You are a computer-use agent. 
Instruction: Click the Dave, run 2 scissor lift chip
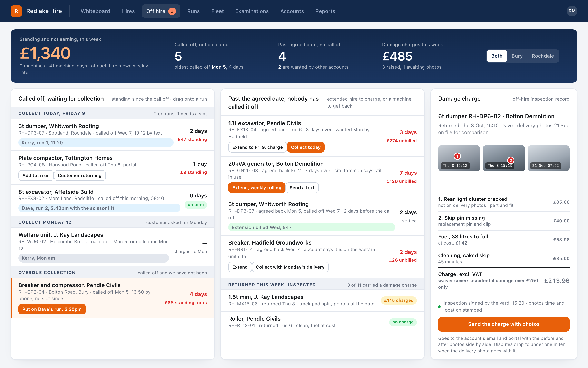[99, 208]
